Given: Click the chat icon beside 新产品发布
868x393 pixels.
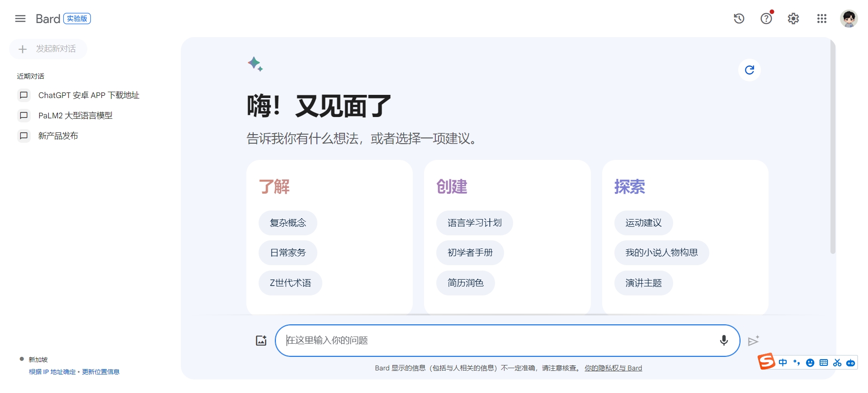Looking at the screenshot, I should pyautogui.click(x=24, y=136).
